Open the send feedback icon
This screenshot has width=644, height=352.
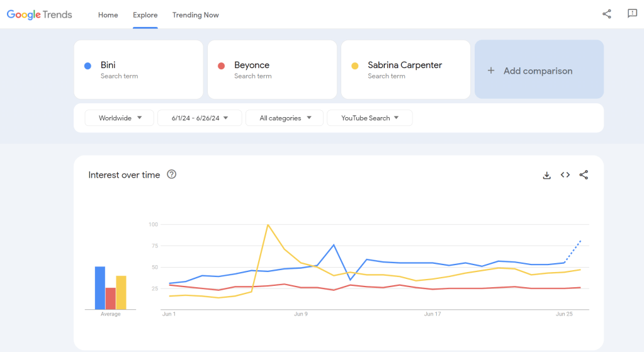tap(632, 14)
